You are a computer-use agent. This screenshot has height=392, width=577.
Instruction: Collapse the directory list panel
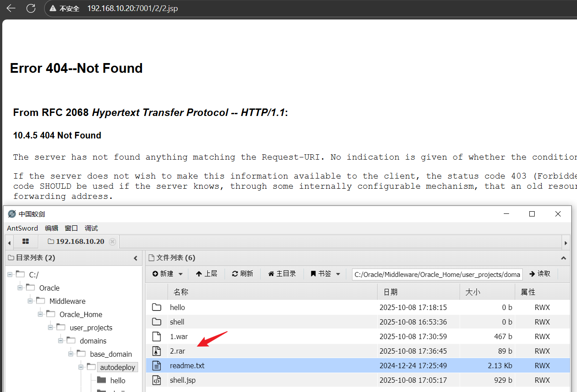pos(135,258)
